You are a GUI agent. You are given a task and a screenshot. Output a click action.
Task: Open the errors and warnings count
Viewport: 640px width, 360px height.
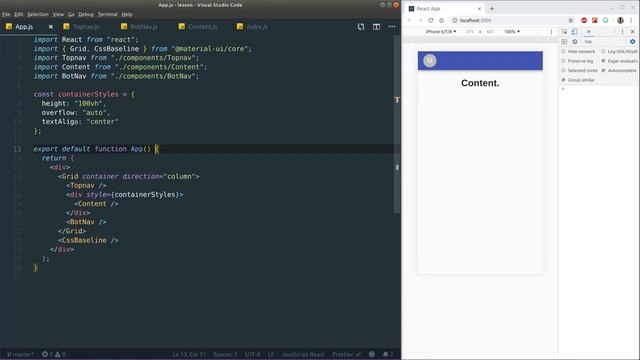point(53,354)
